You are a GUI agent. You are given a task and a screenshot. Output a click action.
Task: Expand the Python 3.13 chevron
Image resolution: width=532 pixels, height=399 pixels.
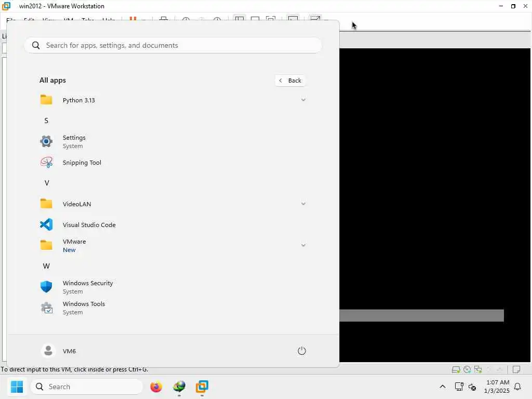click(303, 100)
